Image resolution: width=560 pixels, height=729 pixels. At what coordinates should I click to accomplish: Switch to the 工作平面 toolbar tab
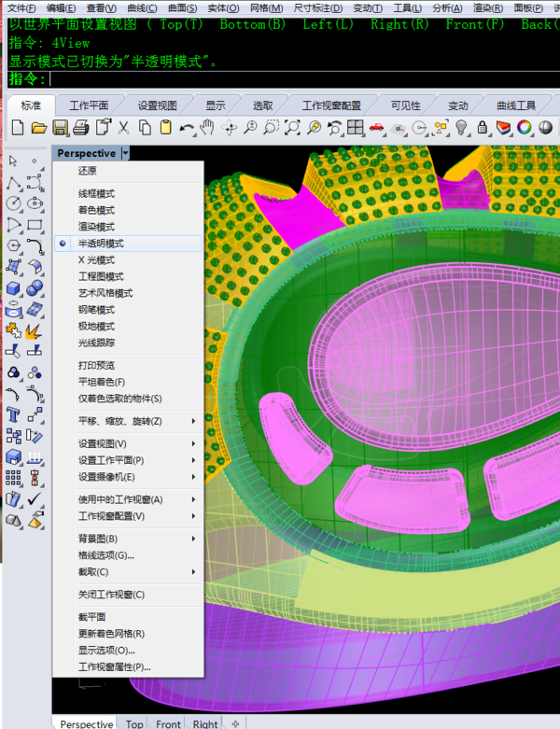point(90,105)
